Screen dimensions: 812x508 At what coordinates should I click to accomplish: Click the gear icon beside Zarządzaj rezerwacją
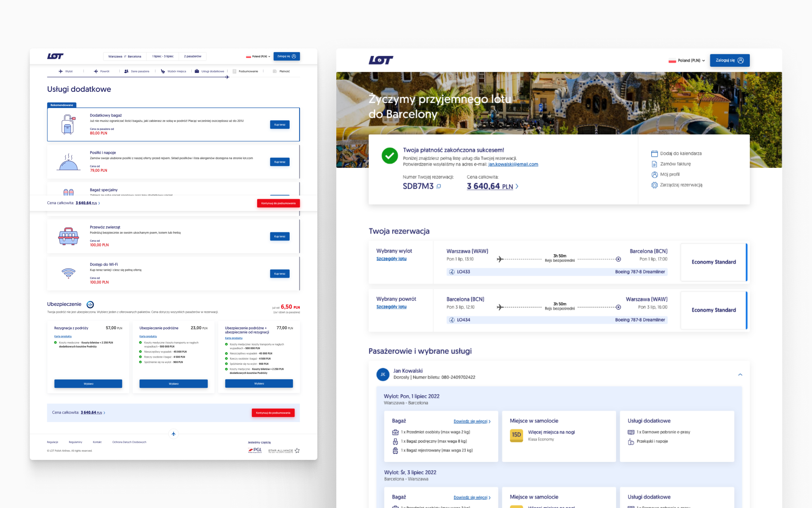[654, 185]
